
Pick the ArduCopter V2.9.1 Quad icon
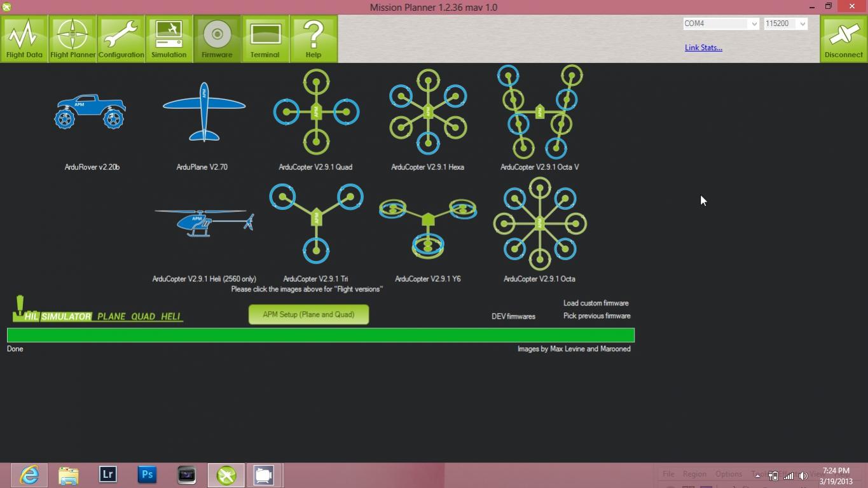tap(316, 112)
